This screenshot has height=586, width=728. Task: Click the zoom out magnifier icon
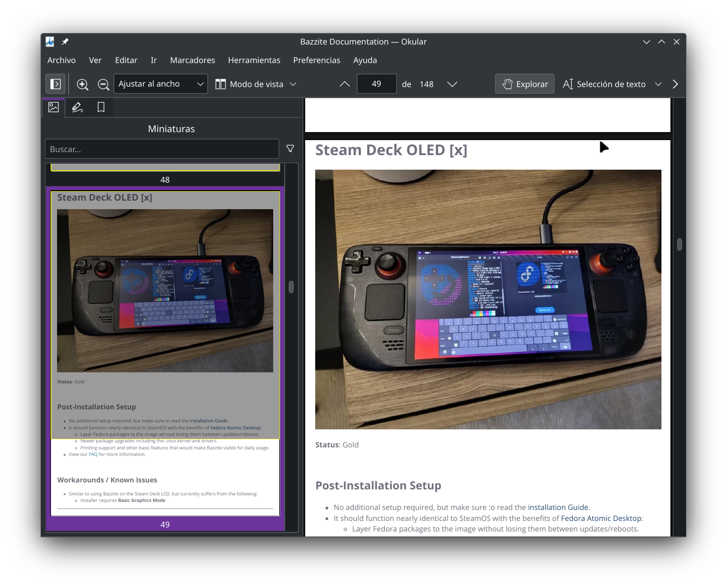104,84
